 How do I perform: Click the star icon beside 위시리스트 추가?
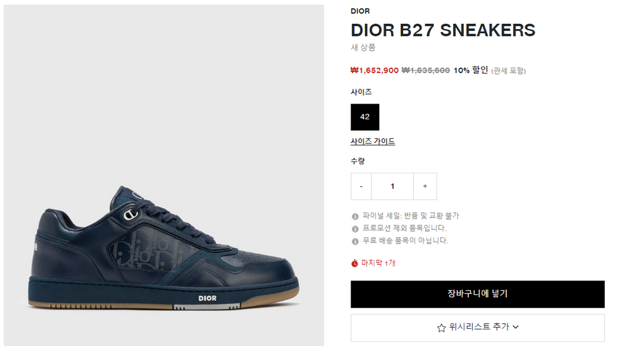pyautogui.click(x=441, y=328)
